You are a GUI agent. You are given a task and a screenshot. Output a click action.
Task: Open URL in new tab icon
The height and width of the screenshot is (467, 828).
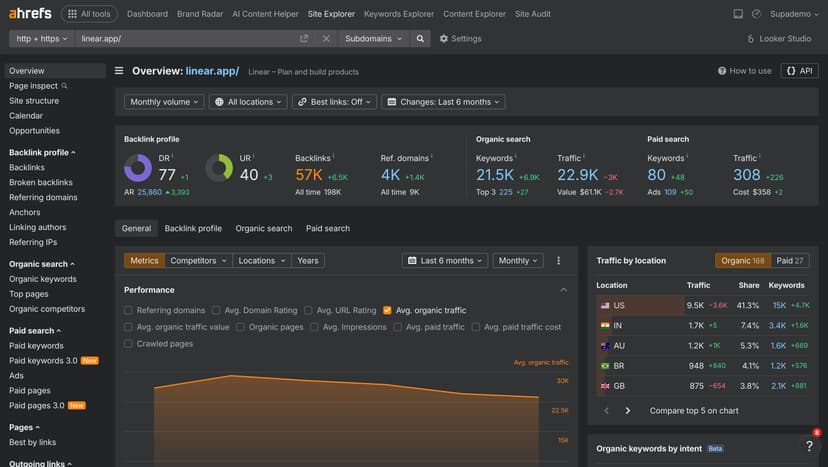304,39
